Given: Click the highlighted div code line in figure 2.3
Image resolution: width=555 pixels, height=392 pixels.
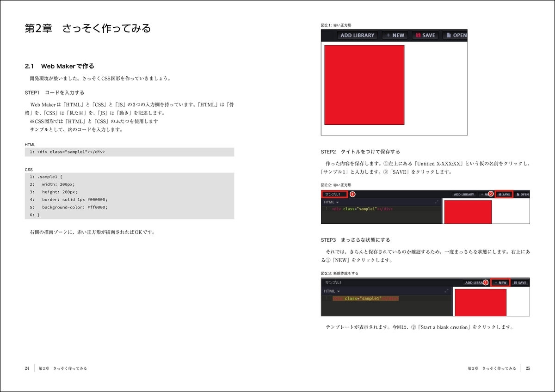Looking at the screenshot, I should pos(365,299).
